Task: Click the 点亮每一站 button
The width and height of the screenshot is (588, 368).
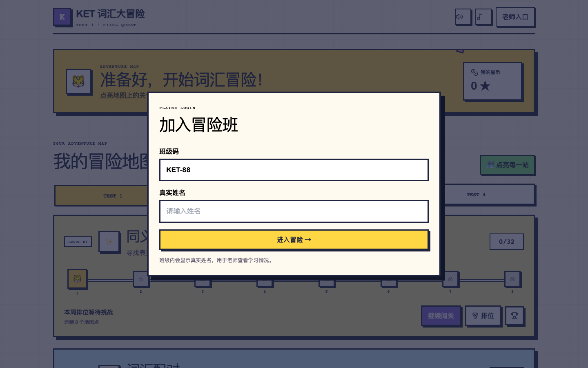Action: click(x=508, y=165)
